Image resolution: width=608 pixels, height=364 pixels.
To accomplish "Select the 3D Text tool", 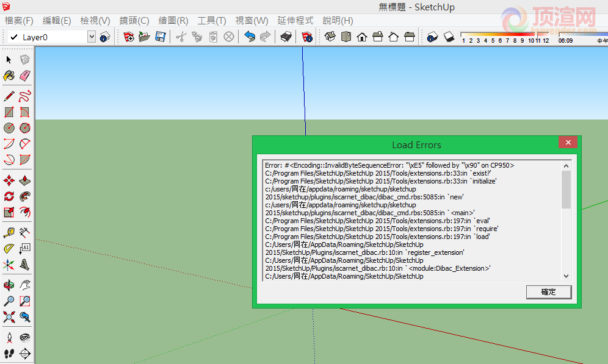I will tap(25, 265).
